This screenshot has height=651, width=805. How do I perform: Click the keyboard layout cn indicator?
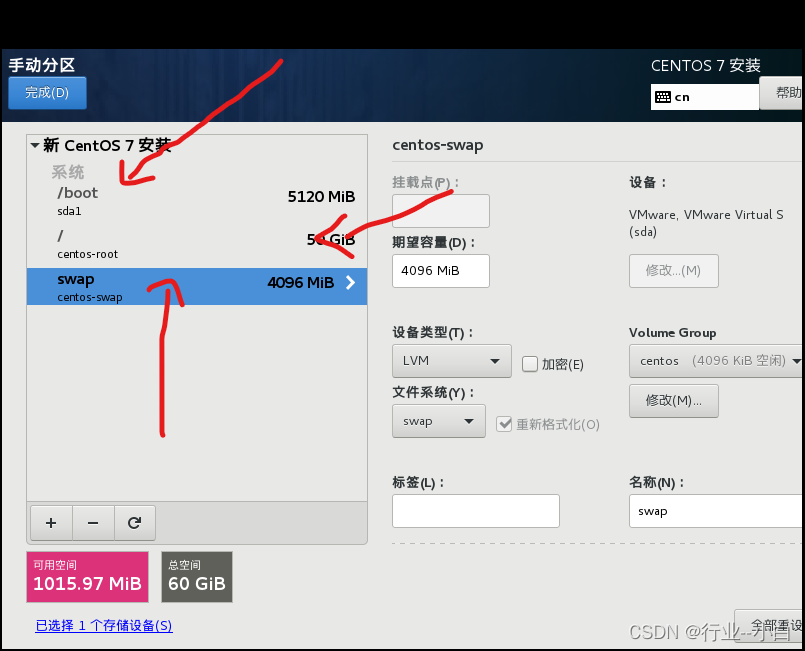[x=704, y=97]
